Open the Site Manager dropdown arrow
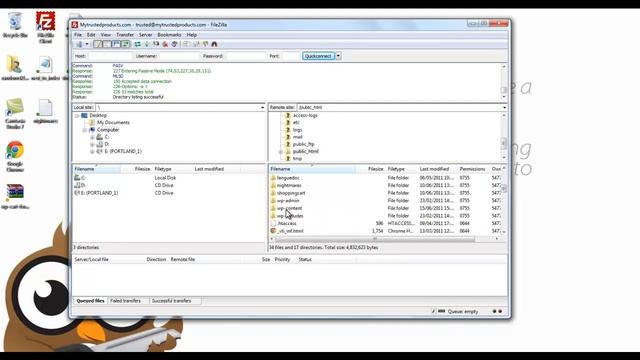Viewport: 640px width, 360px height. click(87, 44)
